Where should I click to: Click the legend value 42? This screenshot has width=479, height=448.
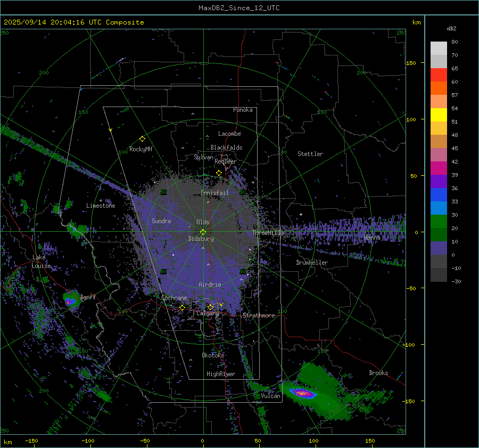(x=455, y=162)
